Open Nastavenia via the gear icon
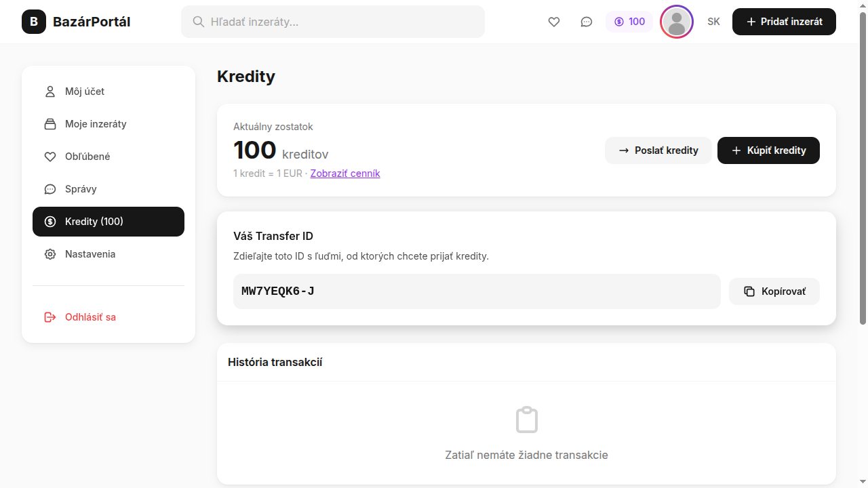The height and width of the screenshot is (488, 868). coord(50,253)
